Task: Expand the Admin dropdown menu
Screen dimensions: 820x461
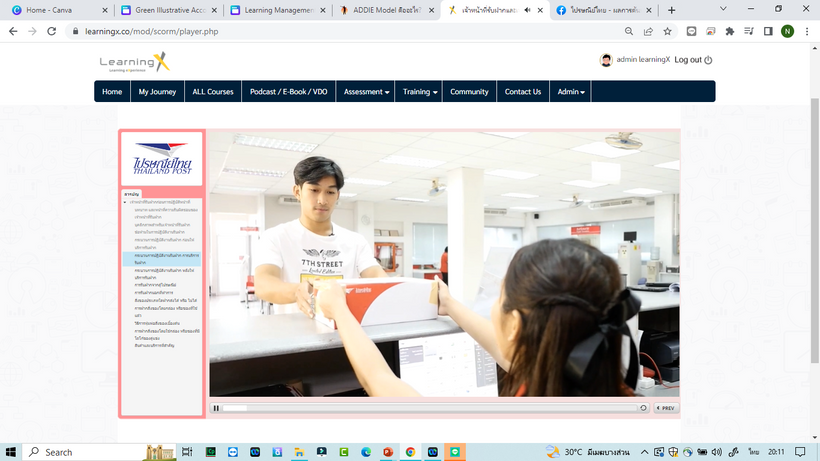Action: 571,92
